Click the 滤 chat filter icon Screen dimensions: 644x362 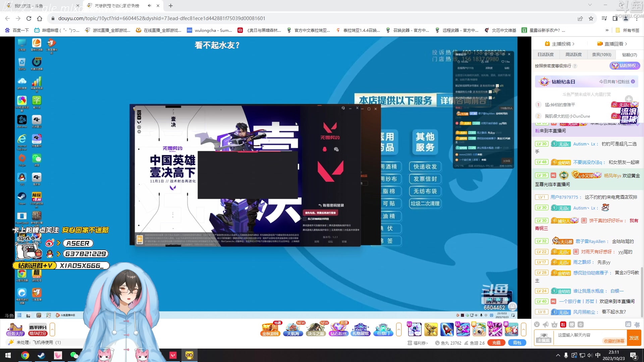tap(628, 324)
